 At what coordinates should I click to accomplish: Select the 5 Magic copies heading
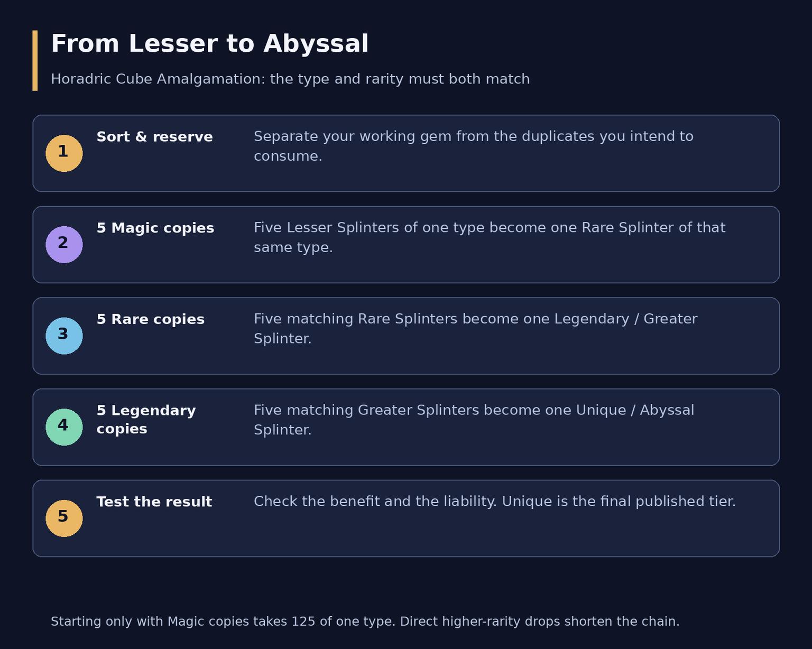(x=155, y=228)
